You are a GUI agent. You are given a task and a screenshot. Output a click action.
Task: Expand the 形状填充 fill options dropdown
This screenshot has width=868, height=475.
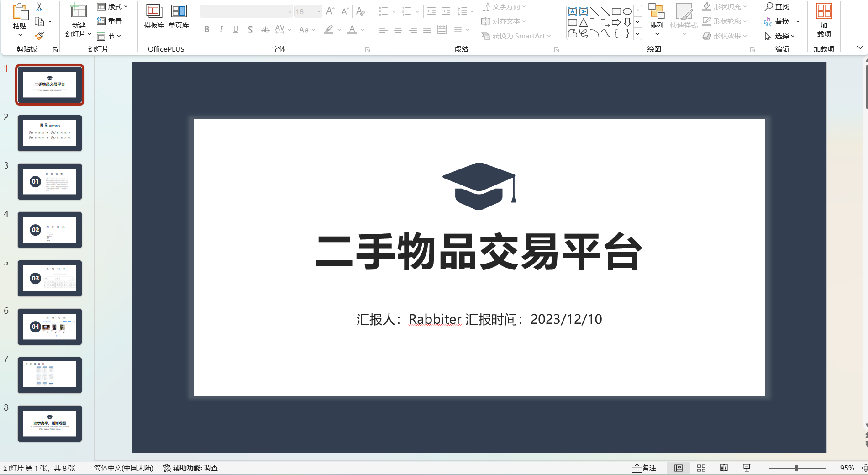pyautogui.click(x=746, y=6)
